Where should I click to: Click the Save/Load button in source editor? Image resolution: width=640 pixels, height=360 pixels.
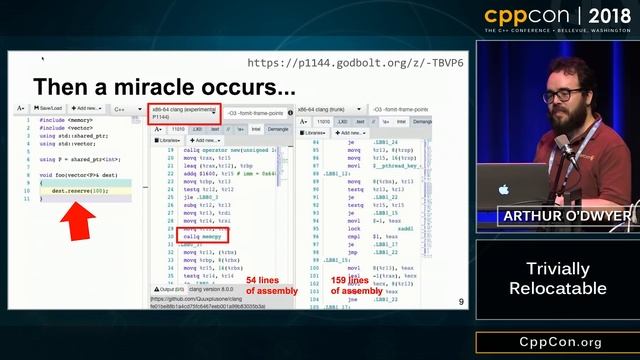[48, 109]
